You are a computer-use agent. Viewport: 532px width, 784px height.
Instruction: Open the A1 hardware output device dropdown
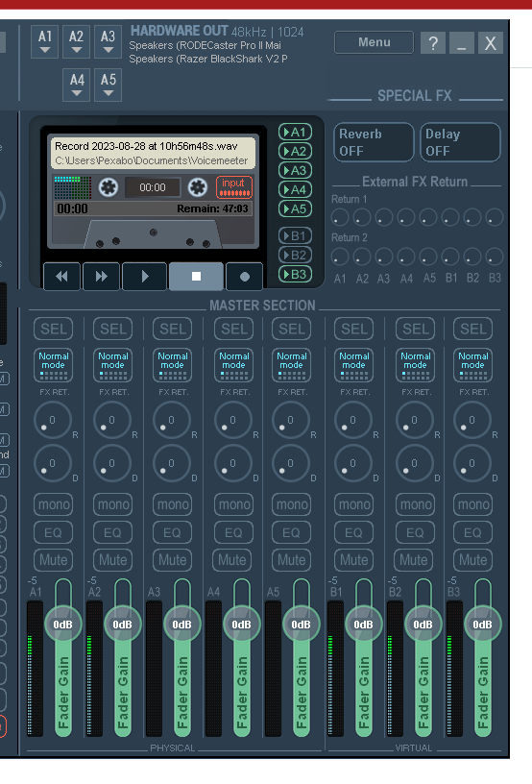[x=44, y=41]
